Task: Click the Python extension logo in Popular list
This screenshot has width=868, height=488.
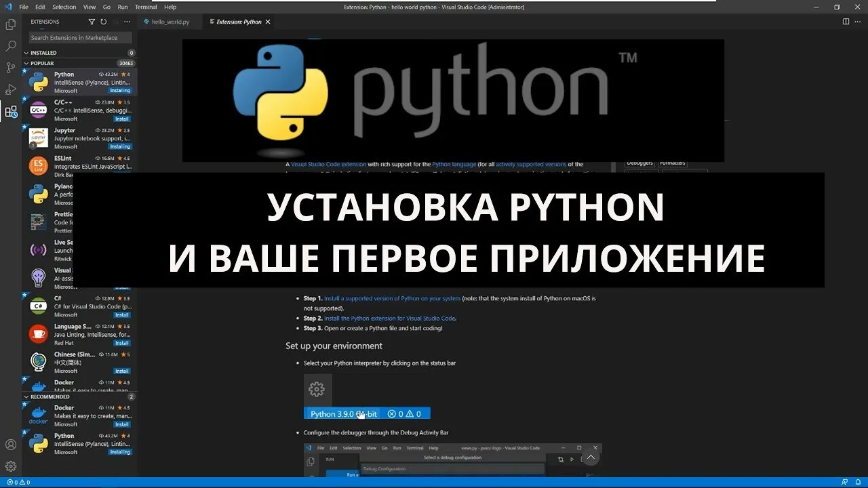Action: point(39,82)
